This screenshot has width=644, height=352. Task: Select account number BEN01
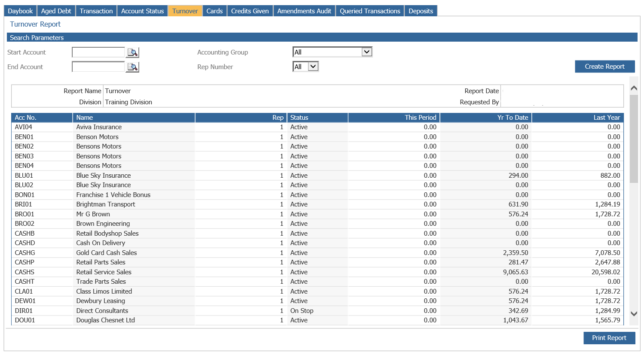click(x=24, y=137)
